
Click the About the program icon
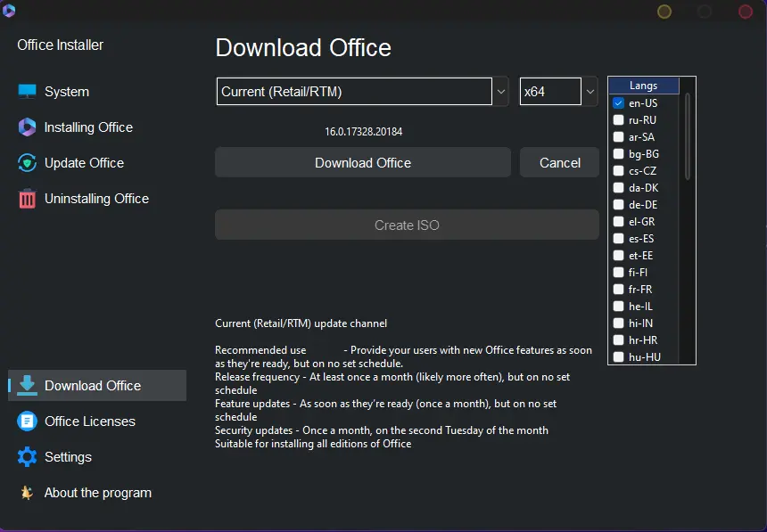coord(27,493)
